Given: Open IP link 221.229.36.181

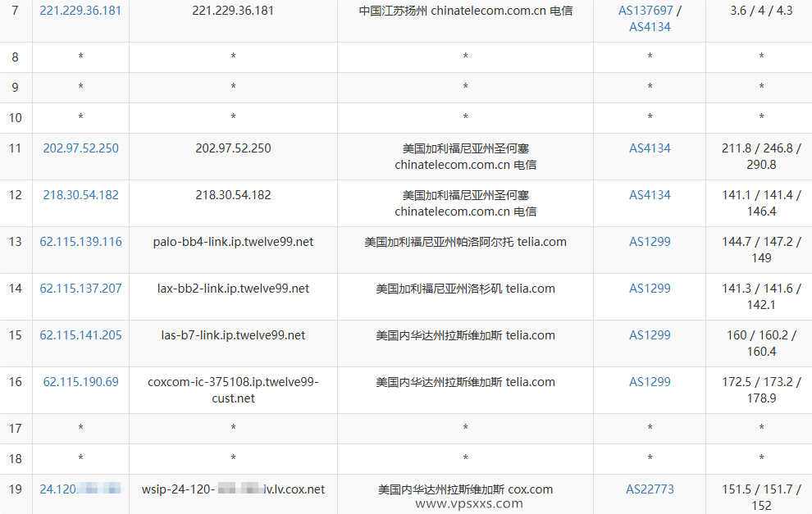Looking at the screenshot, I should pos(80,11).
